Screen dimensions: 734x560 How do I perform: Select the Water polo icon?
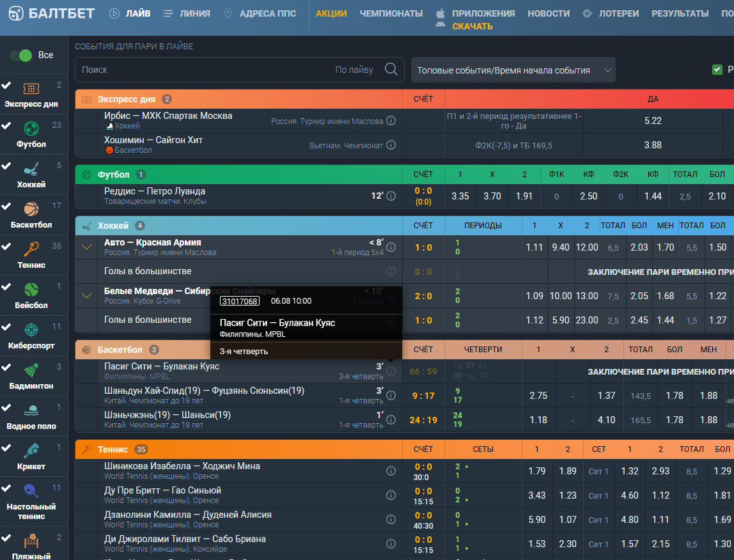pos(31,410)
